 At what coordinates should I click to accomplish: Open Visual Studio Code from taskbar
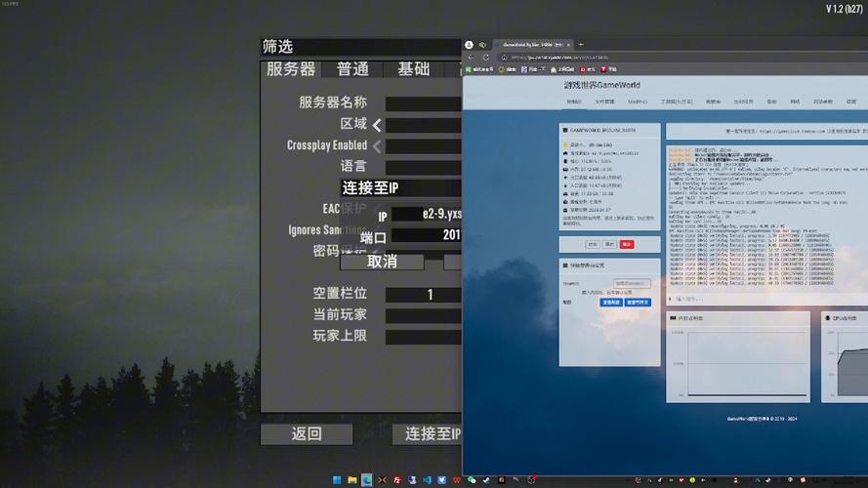[427, 479]
